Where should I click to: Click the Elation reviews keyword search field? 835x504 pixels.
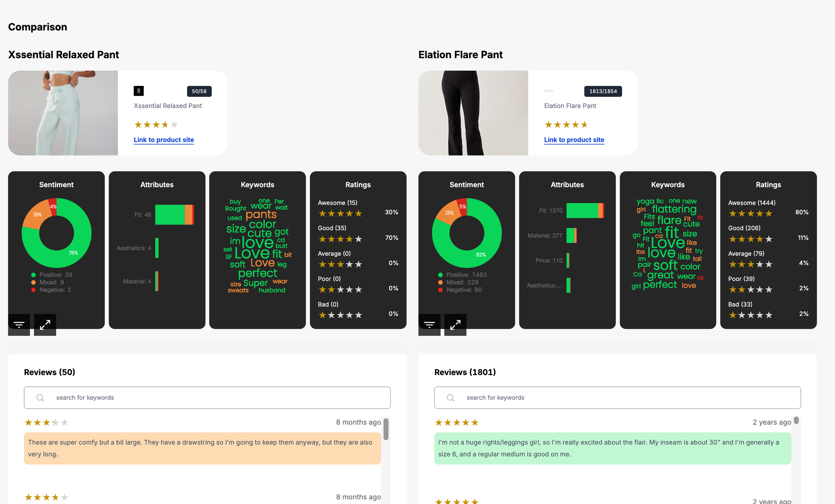[x=617, y=397]
